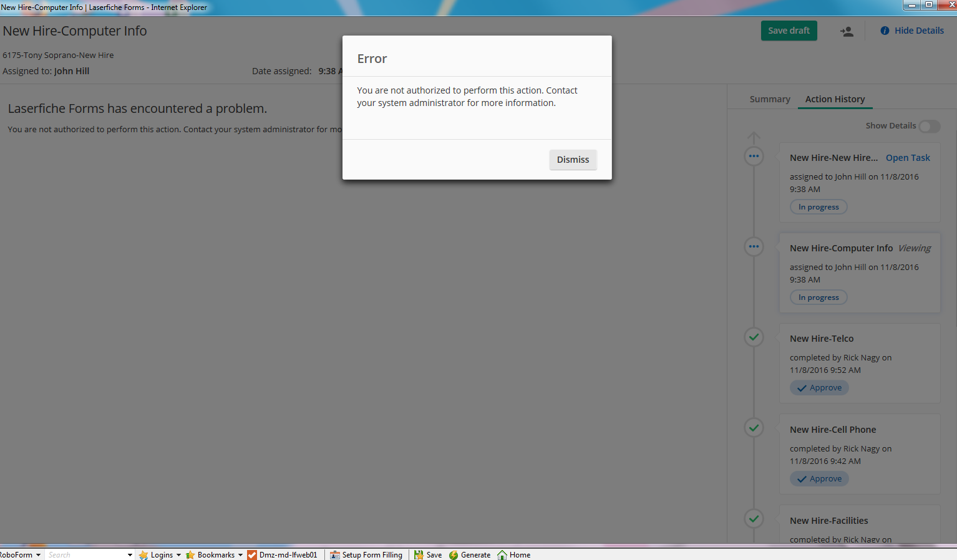Click In progress badge under New Hire-Computer Info

pyautogui.click(x=819, y=297)
